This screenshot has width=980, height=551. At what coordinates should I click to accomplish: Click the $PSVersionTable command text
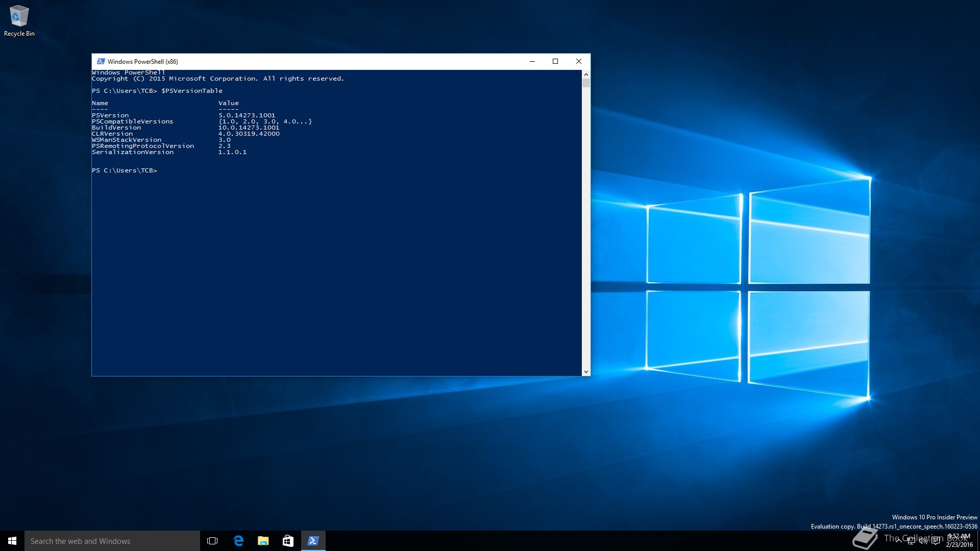click(192, 91)
